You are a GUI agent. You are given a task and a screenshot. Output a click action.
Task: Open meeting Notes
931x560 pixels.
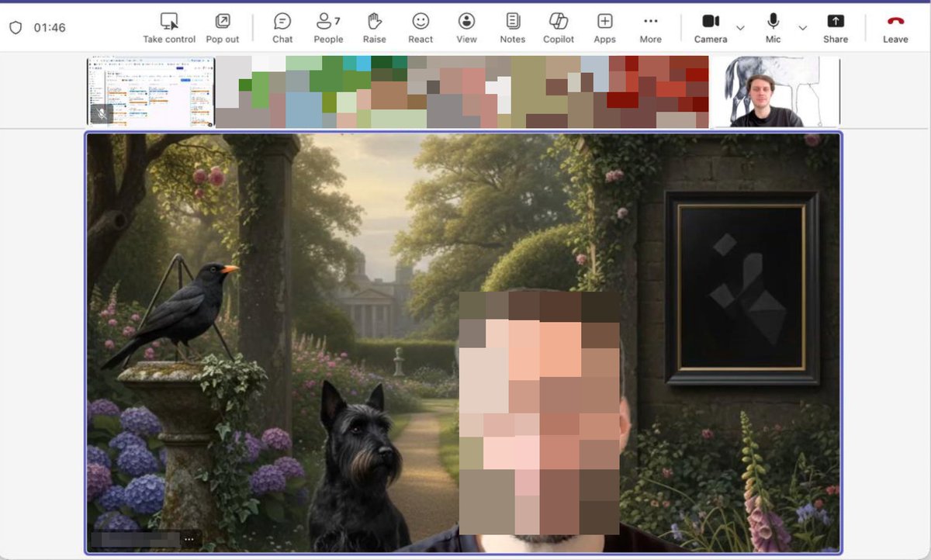point(512,28)
